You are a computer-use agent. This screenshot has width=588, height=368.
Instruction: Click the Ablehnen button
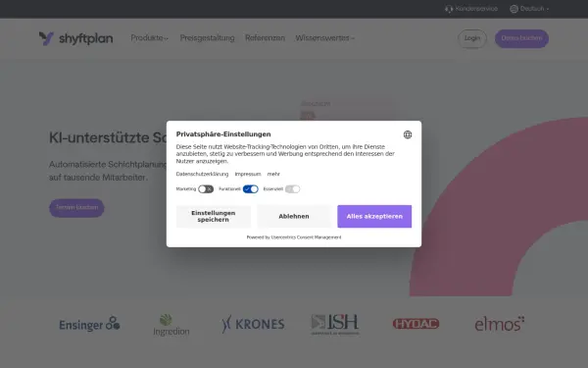[x=294, y=216]
